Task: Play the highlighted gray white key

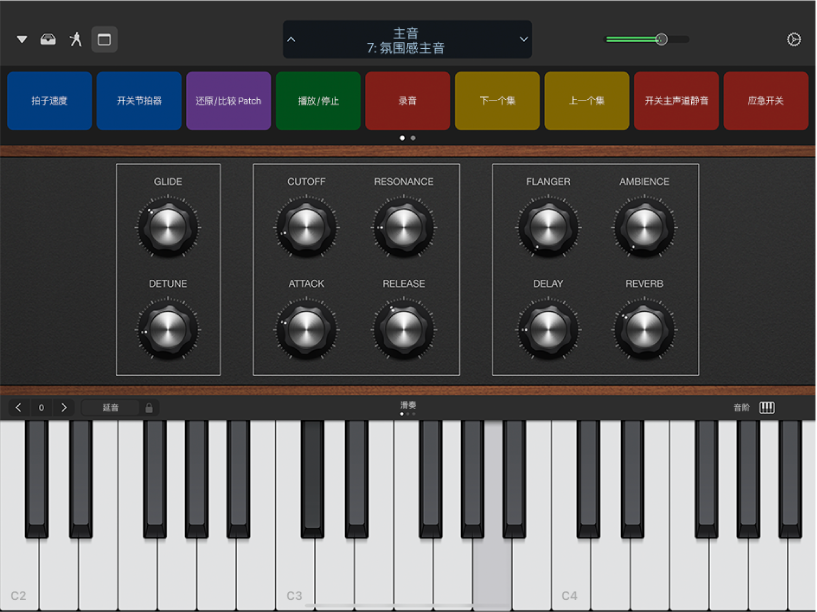Action: click(492, 573)
